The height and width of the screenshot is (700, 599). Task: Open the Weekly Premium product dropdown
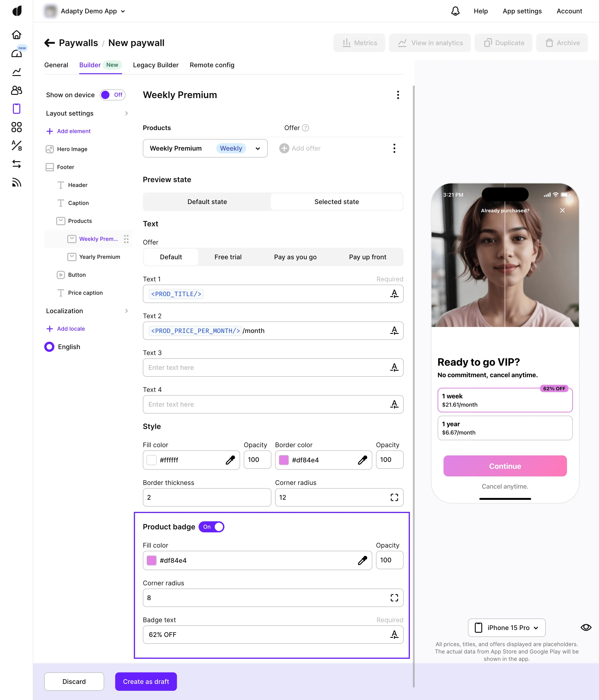pos(258,148)
